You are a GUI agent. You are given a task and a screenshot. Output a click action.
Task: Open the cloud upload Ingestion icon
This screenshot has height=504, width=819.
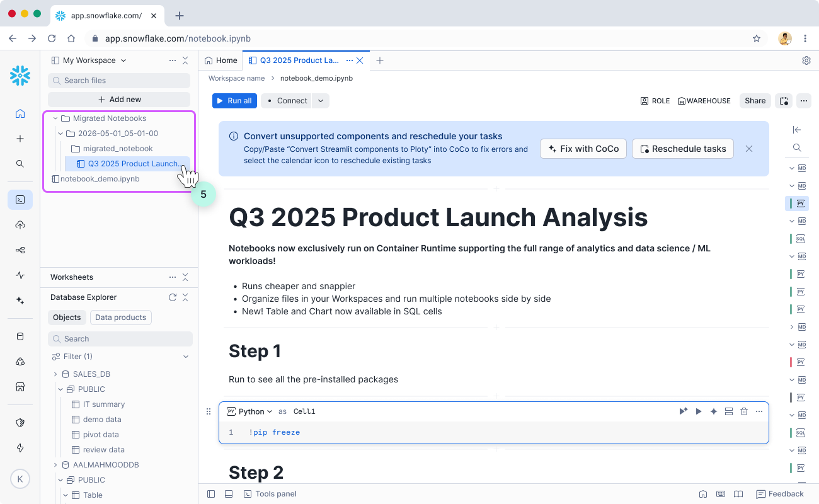pos(20,225)
